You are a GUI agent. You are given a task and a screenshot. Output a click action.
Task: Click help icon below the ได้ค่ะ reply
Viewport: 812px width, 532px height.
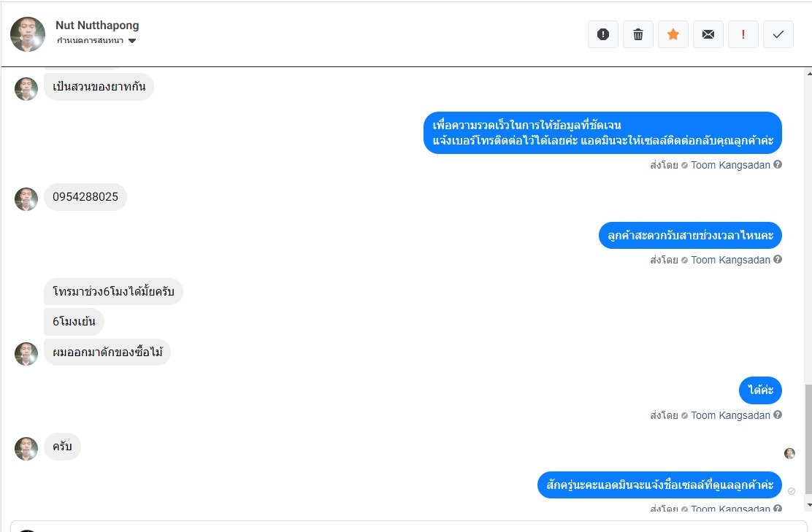pyautogui.click(x=778, y=415)
